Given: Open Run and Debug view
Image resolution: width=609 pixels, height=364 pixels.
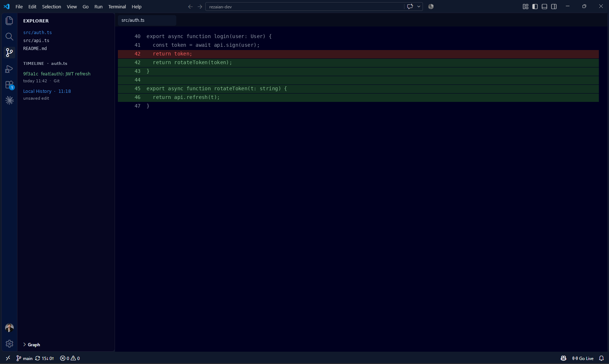Looking at the screenshot, I should tap(9, 69).
